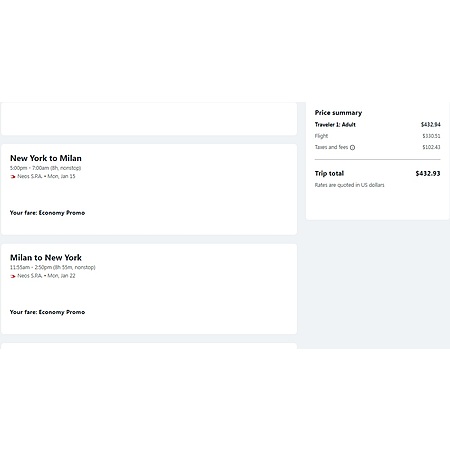The image size is (450, 450).
Task: Click the Taxes and fees info icon
Action: [x=352, y=147]
